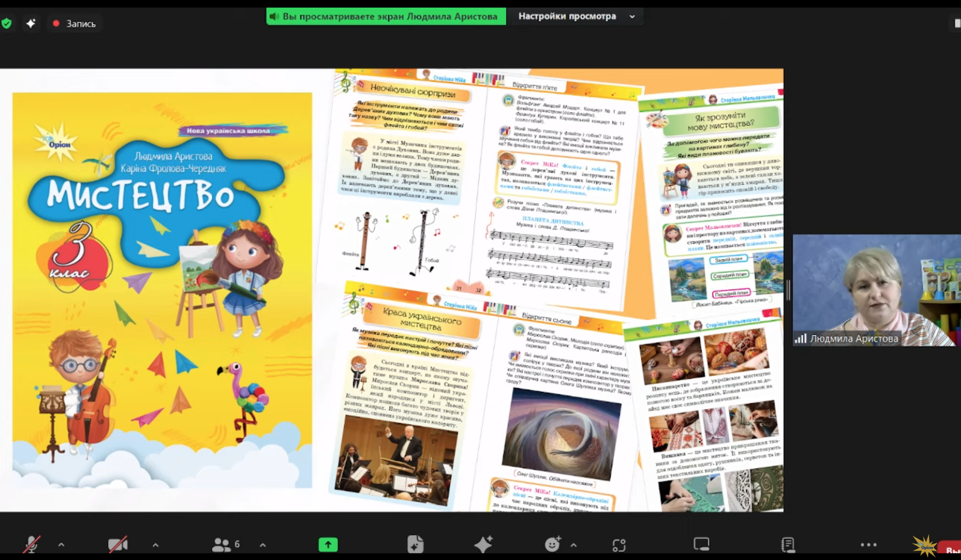Click the apps icon beside reactions arrow
Viewport: 961px width, 560px height.
tap(619, 545)
